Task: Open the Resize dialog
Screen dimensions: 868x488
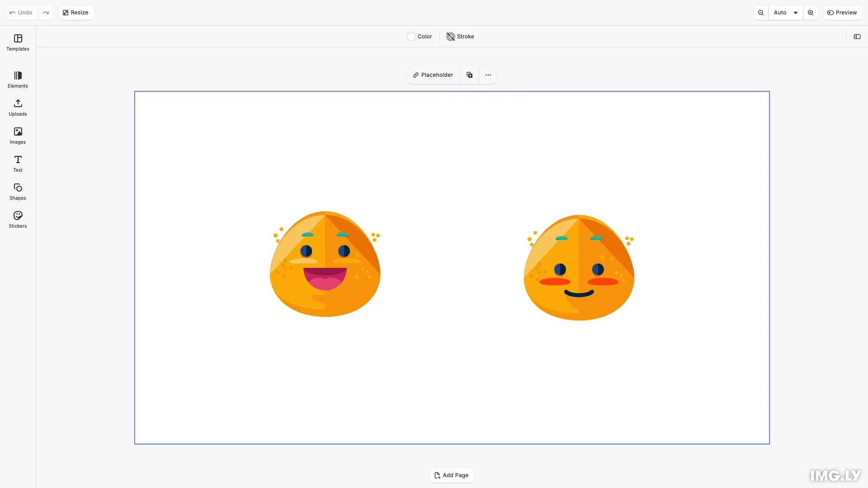Action: click(75, 12)
